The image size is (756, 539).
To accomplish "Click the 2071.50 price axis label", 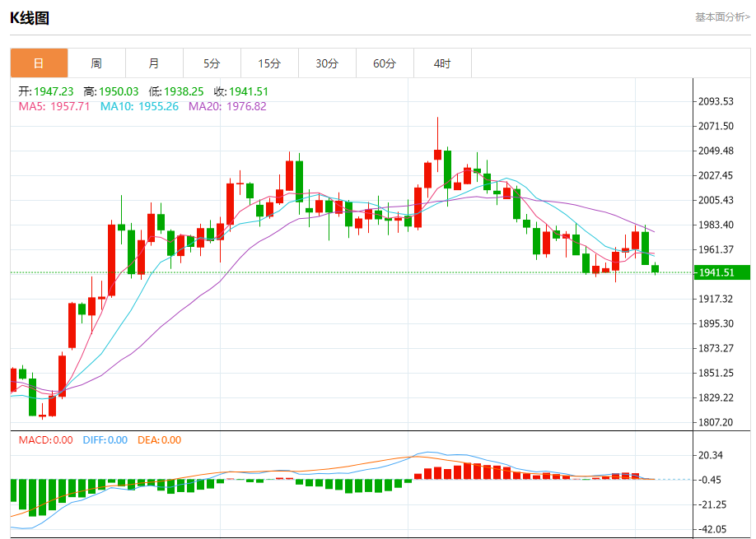I will tap(716, 126).
